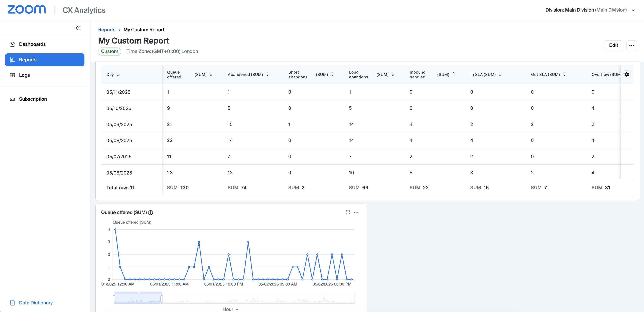The width and height of the screenshot is (644, 312).
Task: Open Queue offered chart more options menu
Action: tap(356, 213)
